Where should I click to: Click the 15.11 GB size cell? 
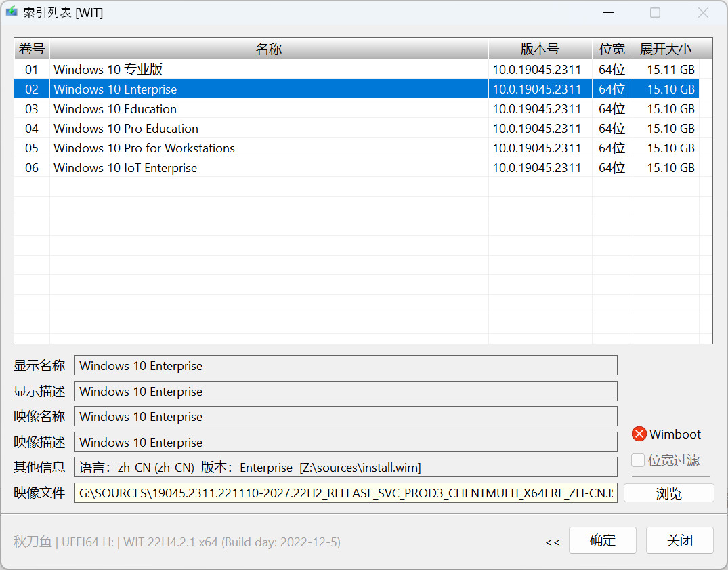tap(666, 69)
